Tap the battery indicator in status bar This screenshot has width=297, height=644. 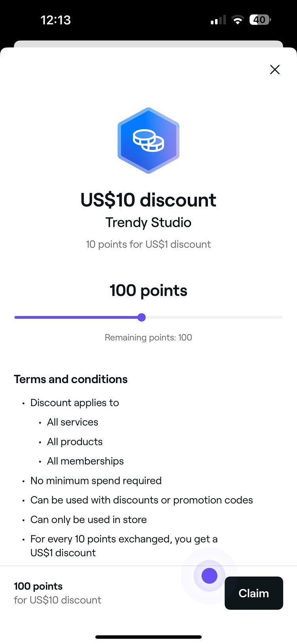(x=260, y=20)
